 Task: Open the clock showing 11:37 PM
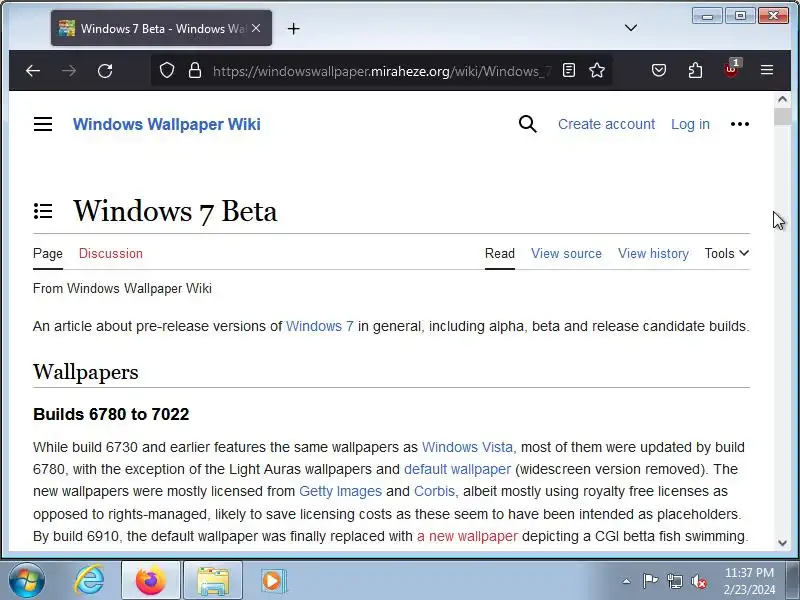[x=749, y=581]
